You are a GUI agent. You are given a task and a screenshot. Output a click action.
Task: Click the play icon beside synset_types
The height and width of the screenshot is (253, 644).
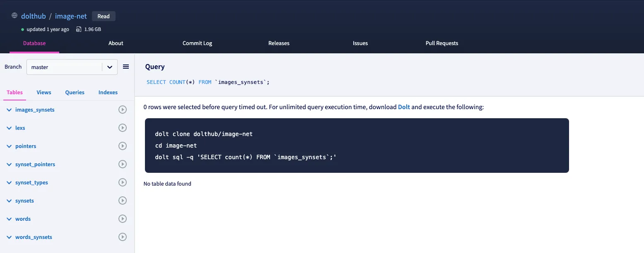pyautogui.click(x=122, y=182)
